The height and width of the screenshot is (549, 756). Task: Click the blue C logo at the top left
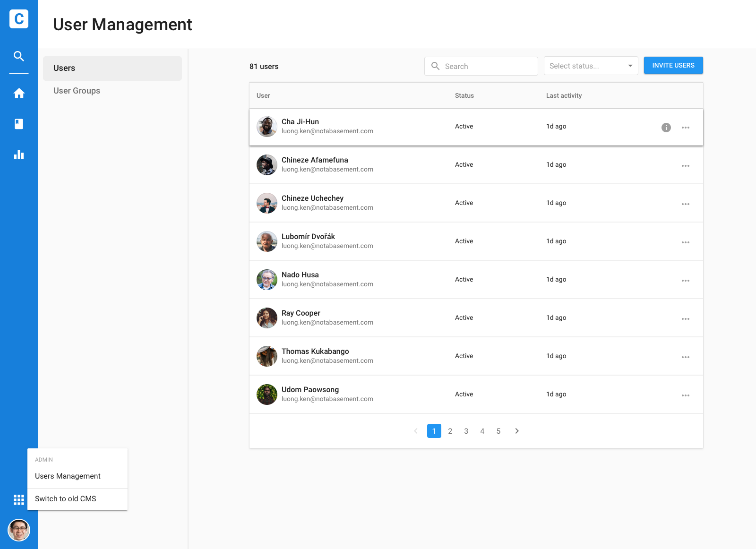click(x=19, y=19)
